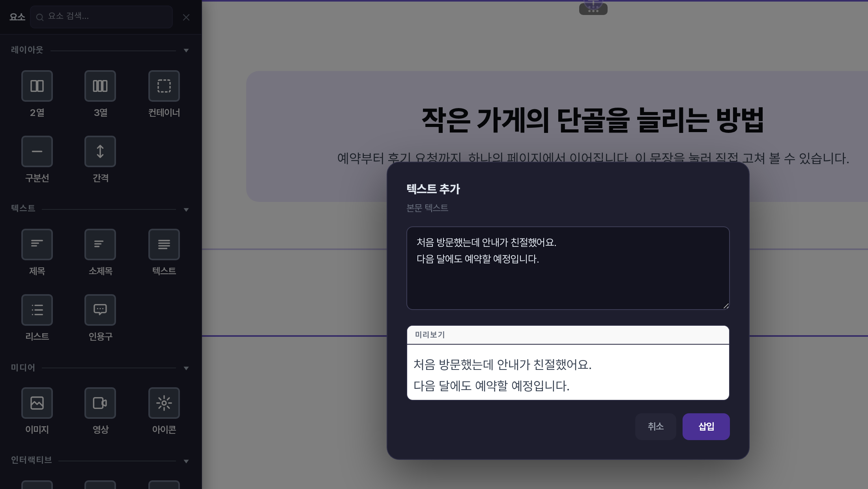Click the search magnifier icon

(40, 17)
